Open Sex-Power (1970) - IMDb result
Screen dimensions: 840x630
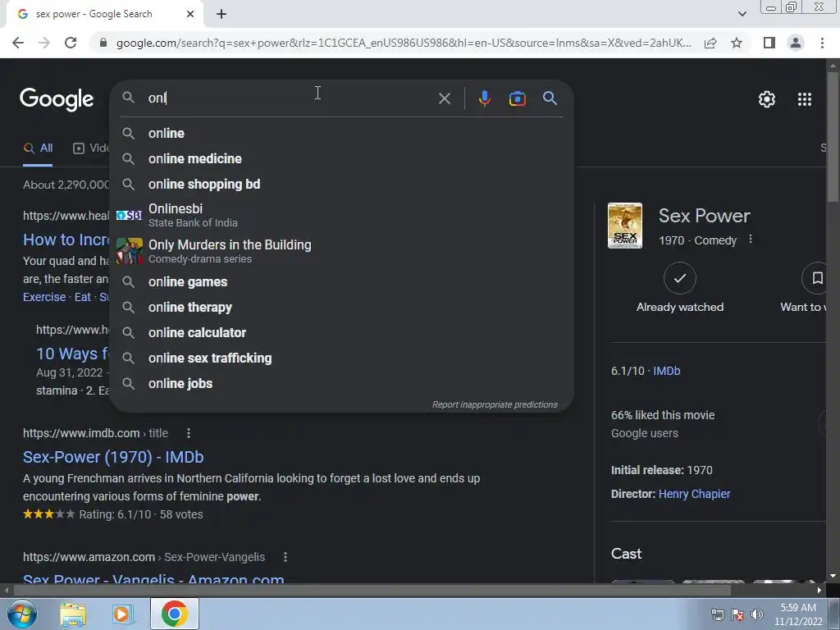[x=113, y=457]
